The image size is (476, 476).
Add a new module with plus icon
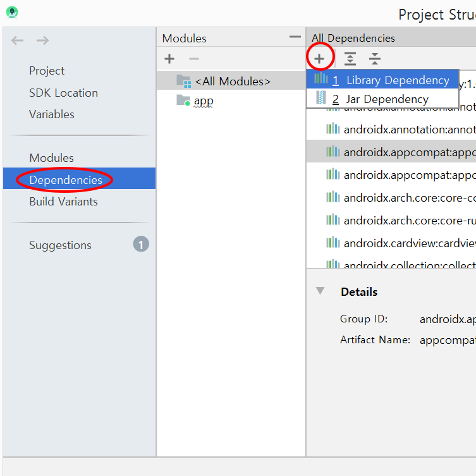[169, 59]
